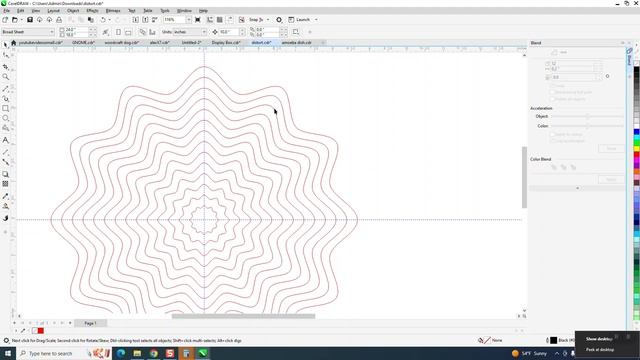Image resolution: width=640 pixels, height=360 pixels.
Task: Toggle Rotate all objects checkbox
Action: pos(552,99)
